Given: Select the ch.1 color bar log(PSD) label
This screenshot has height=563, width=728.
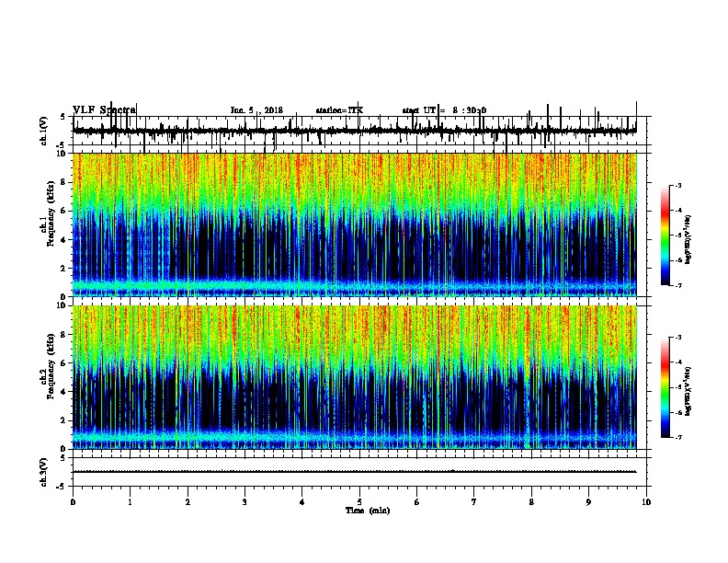Looking at the screenshot, I should point(688,240).
